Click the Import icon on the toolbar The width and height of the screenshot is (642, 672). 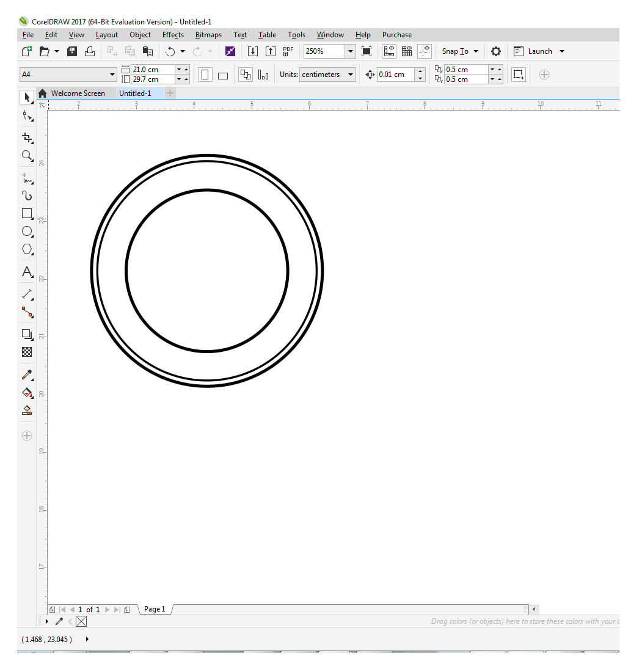(253, 51)
